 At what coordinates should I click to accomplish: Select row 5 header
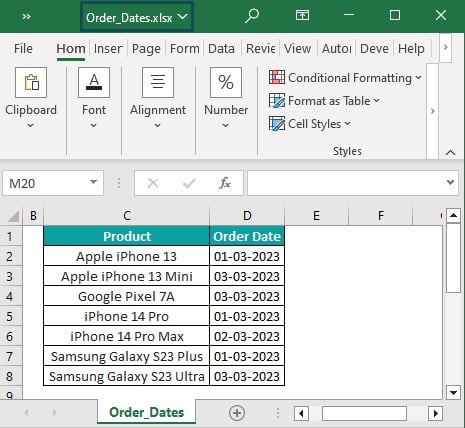click(10, 316)
